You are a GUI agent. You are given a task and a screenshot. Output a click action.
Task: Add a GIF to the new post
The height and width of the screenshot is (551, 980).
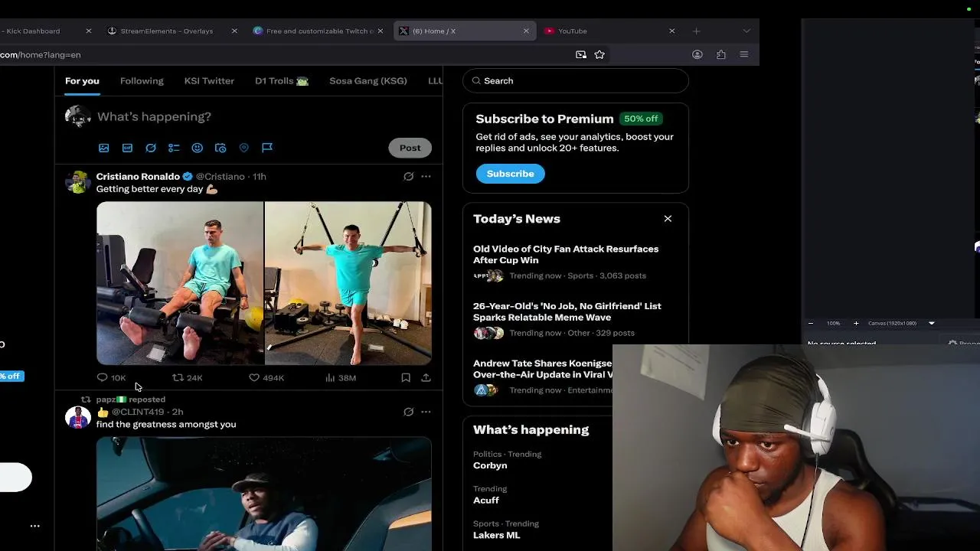[127, 148]
